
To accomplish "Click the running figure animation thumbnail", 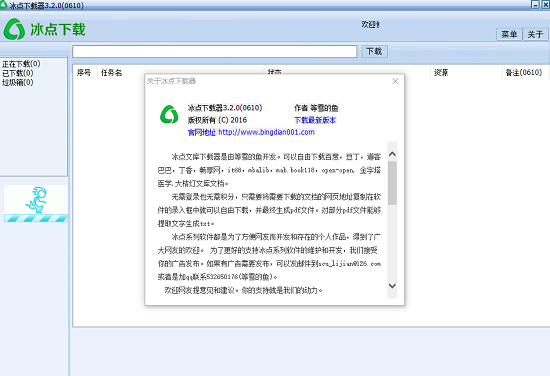I will (36, 200).
